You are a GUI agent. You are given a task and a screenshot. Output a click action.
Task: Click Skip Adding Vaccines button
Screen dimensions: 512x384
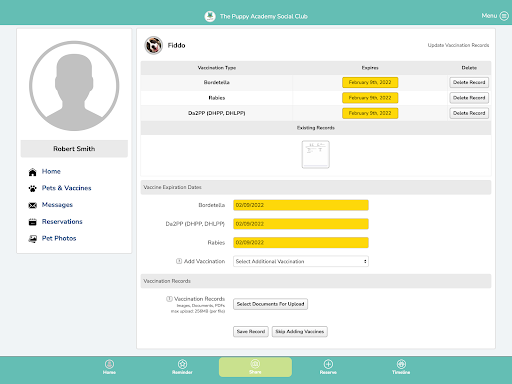click(x=300, y=332)
